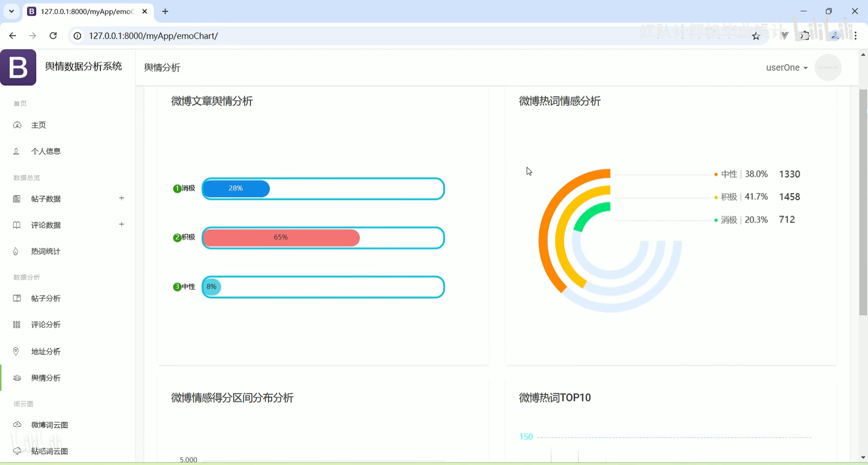The image size is (868, 465).
Task: Toggle the 消极 legend entry showing 20.3%
Action: point(729,220)
